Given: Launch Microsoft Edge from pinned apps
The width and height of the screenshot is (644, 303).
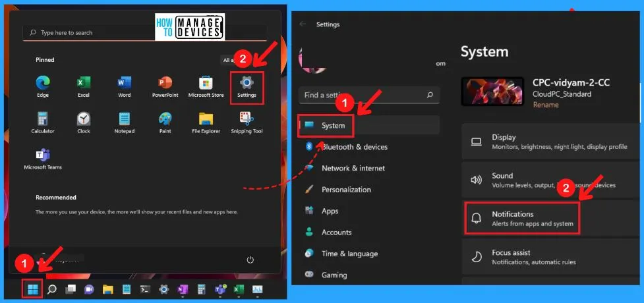Looking at the screenshot, I should (43, 86).
